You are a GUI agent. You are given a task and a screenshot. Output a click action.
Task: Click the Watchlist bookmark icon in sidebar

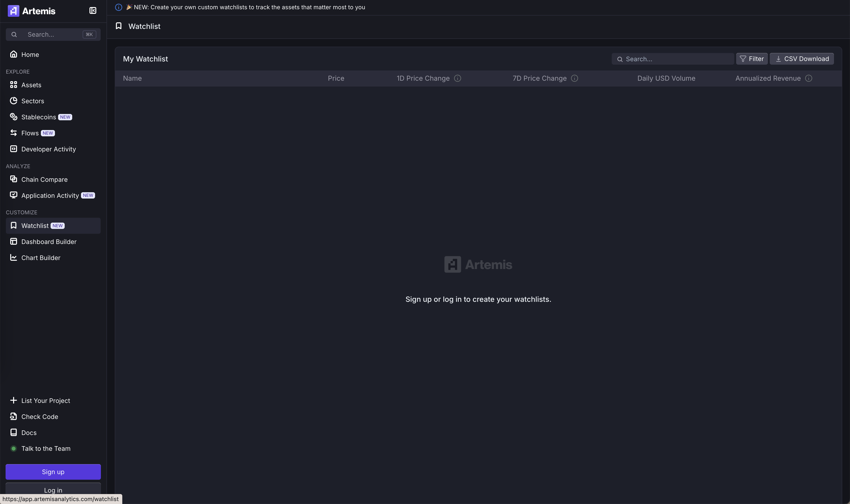point(14,226)
